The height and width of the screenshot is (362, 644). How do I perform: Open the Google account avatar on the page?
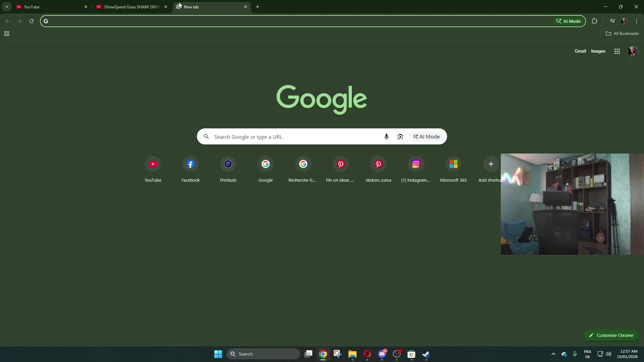pos(633,51)
